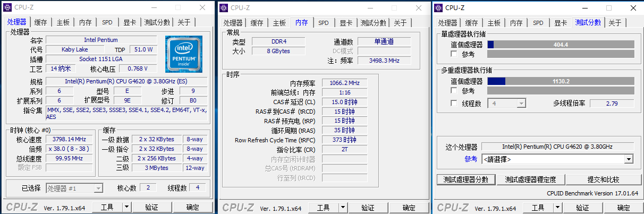Click the memory 大小 value 8 GBytes
The image size is (644, 214).
pos(278,51)
